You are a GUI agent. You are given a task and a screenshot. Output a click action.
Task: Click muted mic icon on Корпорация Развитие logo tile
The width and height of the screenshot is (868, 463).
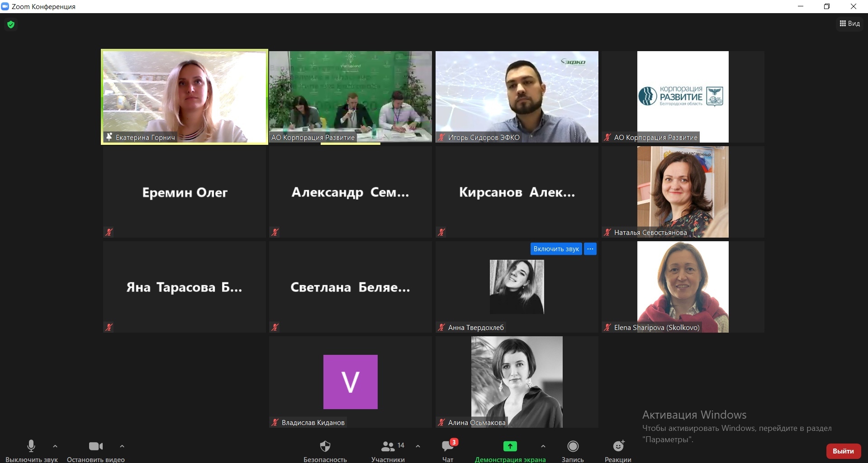[x=607, y=137]
